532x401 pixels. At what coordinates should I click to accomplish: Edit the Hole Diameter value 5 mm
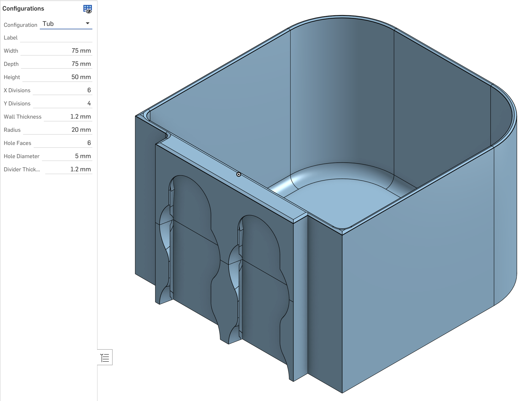(x=67, y=156)
